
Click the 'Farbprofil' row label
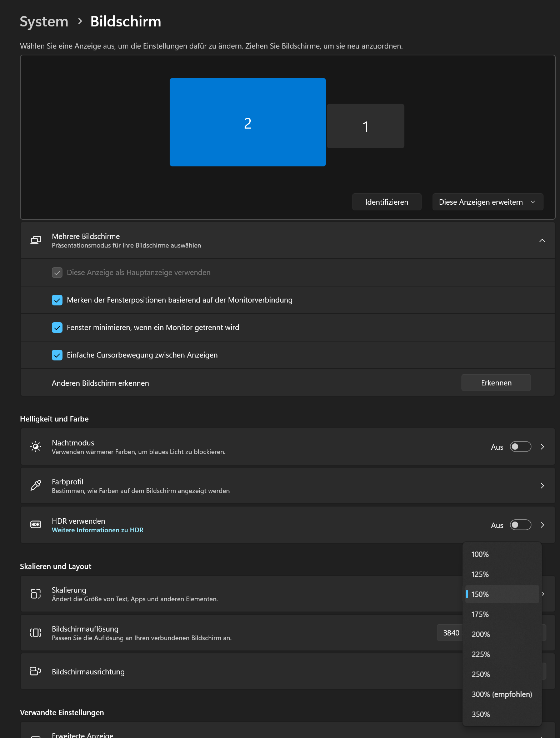click(67, 482)
